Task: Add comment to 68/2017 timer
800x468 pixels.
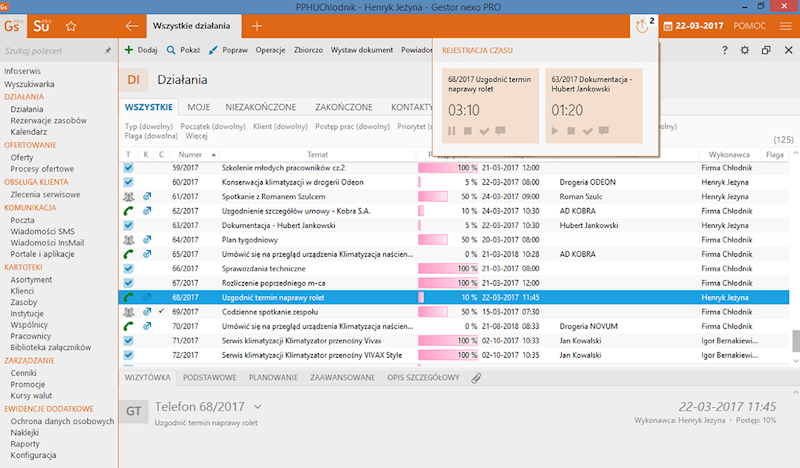Action: click(x=501, y=131)
